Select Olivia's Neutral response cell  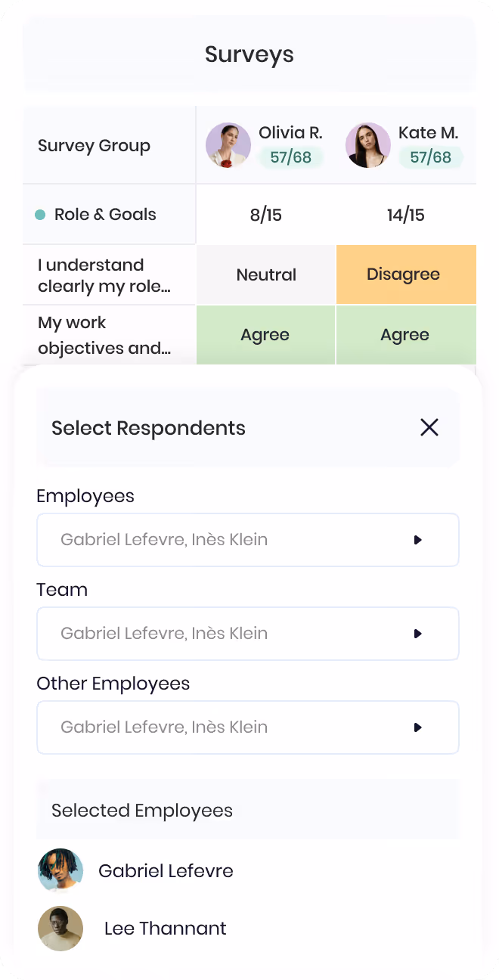pyautogui.click(x=266, y=274)
